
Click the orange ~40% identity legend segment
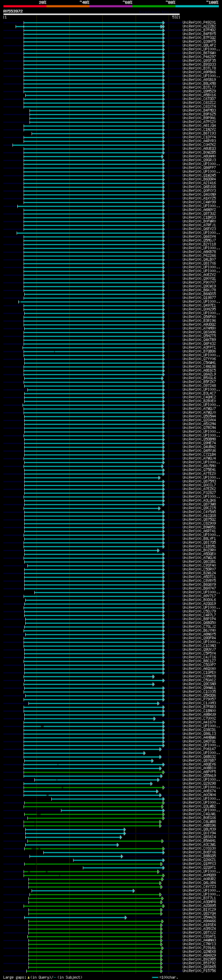68,6
